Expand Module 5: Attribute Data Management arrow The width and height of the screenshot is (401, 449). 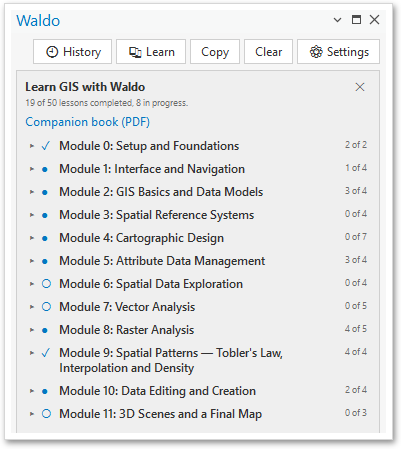pos(32,261)
